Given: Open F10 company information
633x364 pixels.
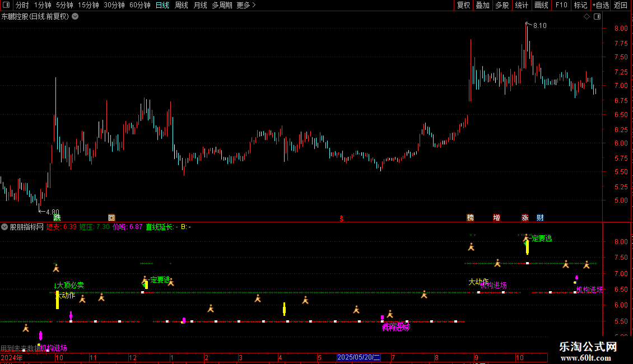Looking at the screenshot, I should [561, 5].
